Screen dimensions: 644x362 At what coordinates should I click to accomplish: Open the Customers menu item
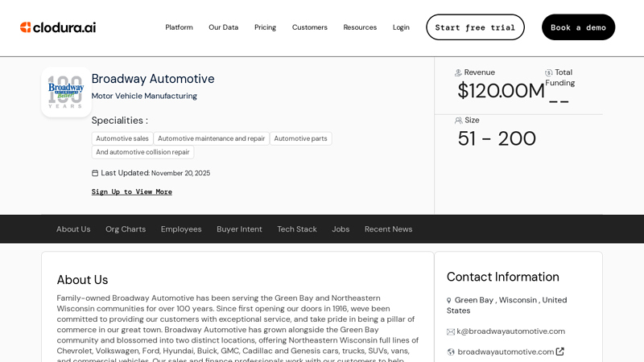pos(310,27)
